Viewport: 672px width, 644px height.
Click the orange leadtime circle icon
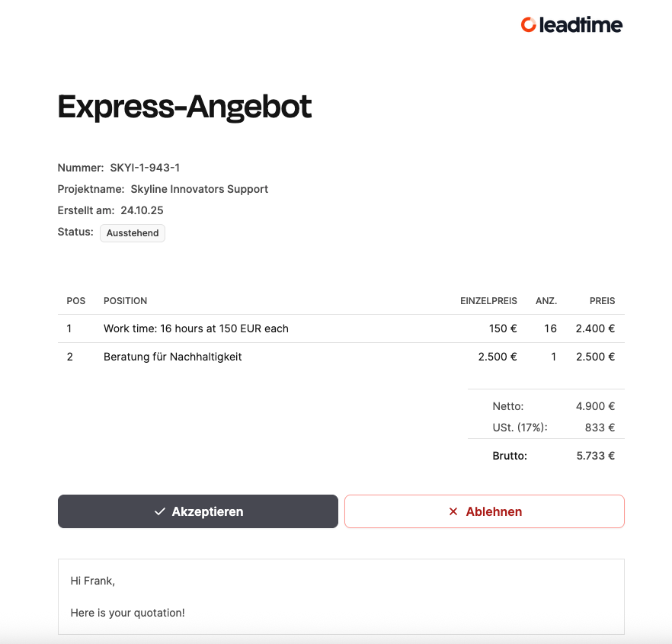(x=529, y=25)
